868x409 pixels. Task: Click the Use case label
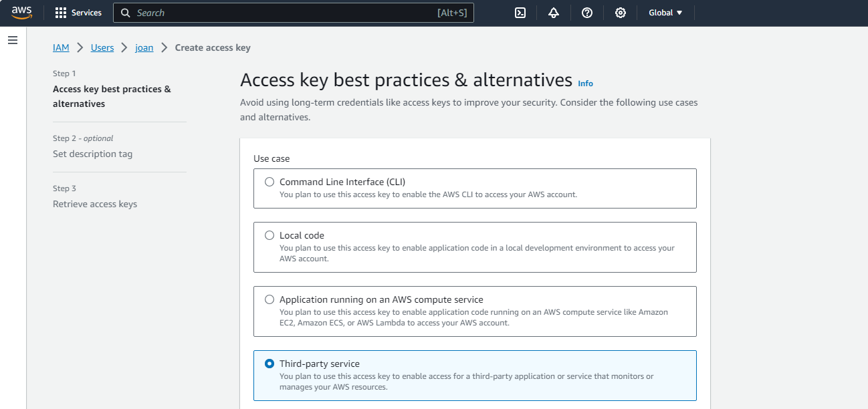click(x=272, y=158)
